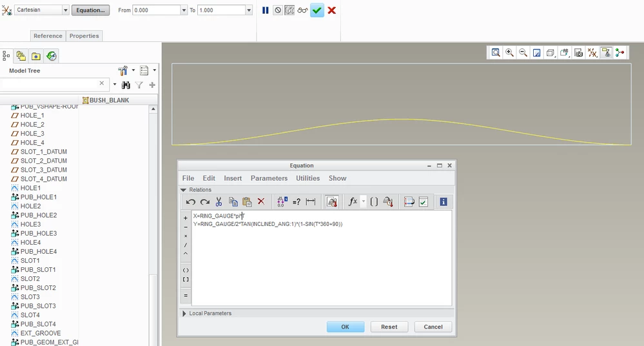Toggle the Model Tree filter funnel
The image size is (644, 346).
coord(139,85)
